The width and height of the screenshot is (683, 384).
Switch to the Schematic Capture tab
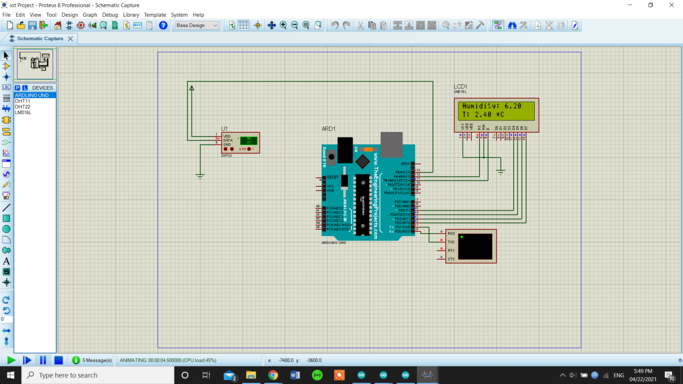pos(40,39)
